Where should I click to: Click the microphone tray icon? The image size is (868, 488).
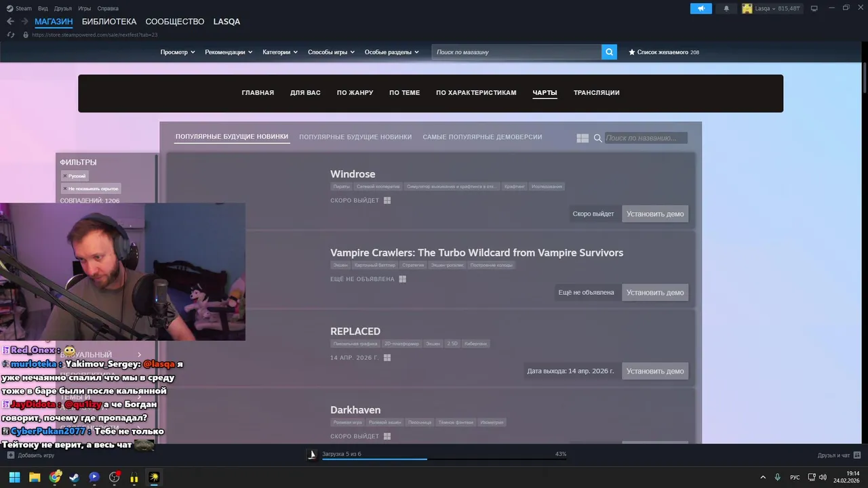778,477
